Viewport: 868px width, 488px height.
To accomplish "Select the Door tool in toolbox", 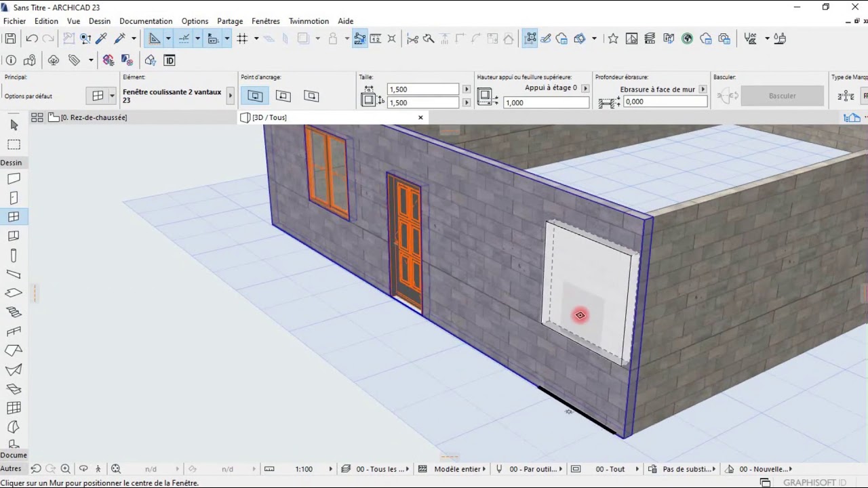I will click(14, 198).
